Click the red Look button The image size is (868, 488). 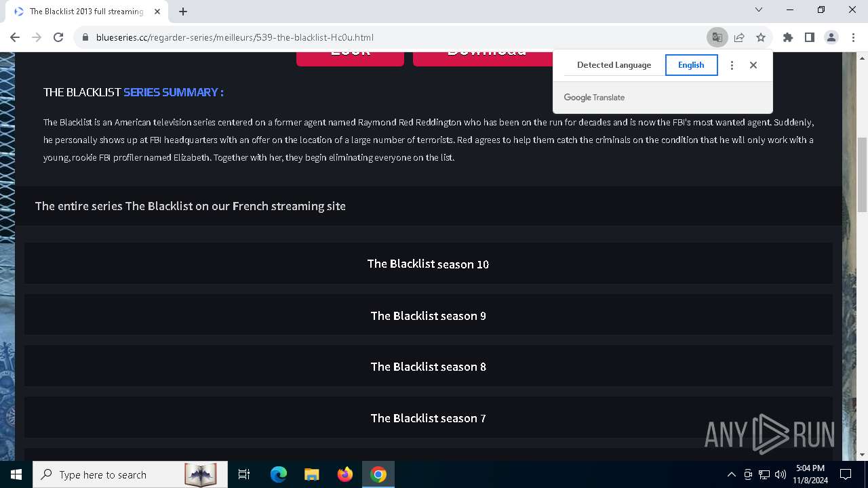[350, 58]
